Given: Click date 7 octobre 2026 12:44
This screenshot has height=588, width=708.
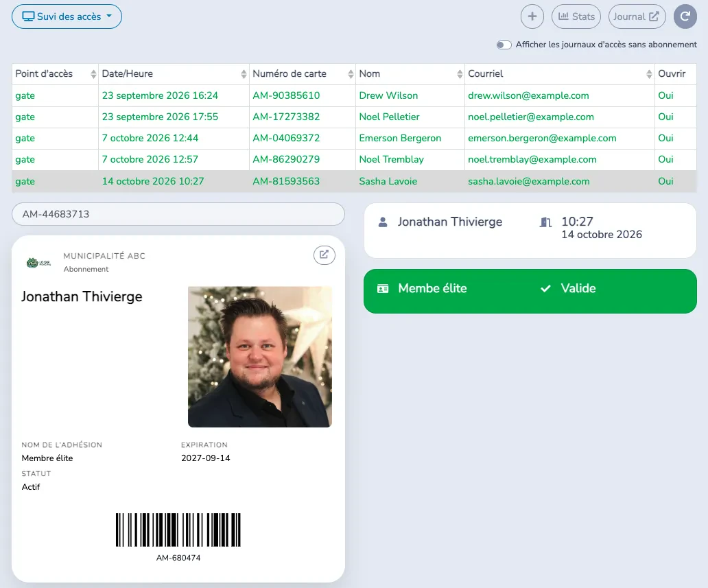Looking at the screenshot, I should tap(150, 138).
